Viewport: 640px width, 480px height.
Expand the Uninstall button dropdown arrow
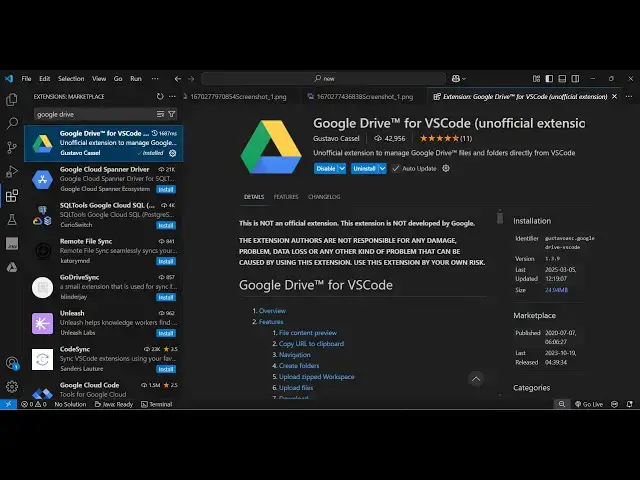[382, 169]
